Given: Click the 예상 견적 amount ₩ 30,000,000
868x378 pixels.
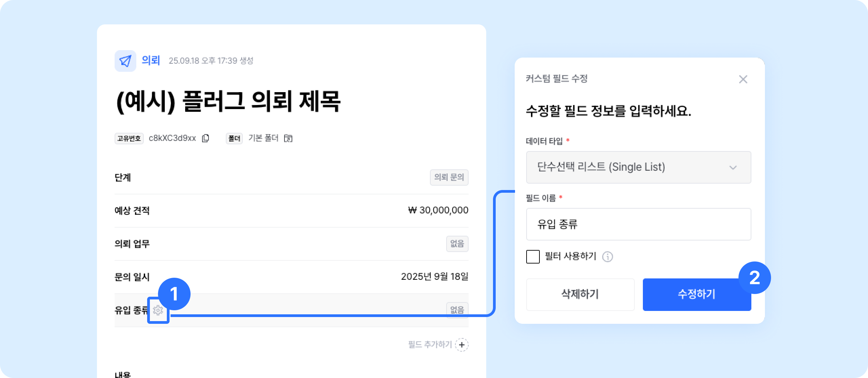Looking at the screenshot, I should pos(438,210).
